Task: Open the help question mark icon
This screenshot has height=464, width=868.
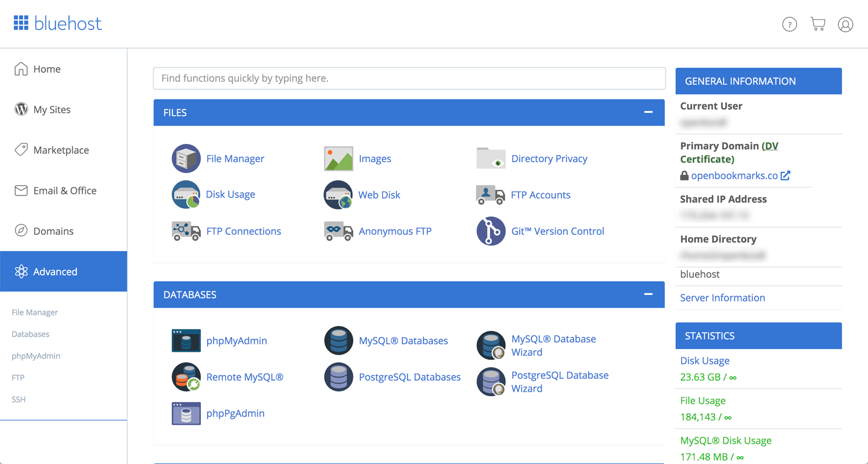Action: [789, 24]
